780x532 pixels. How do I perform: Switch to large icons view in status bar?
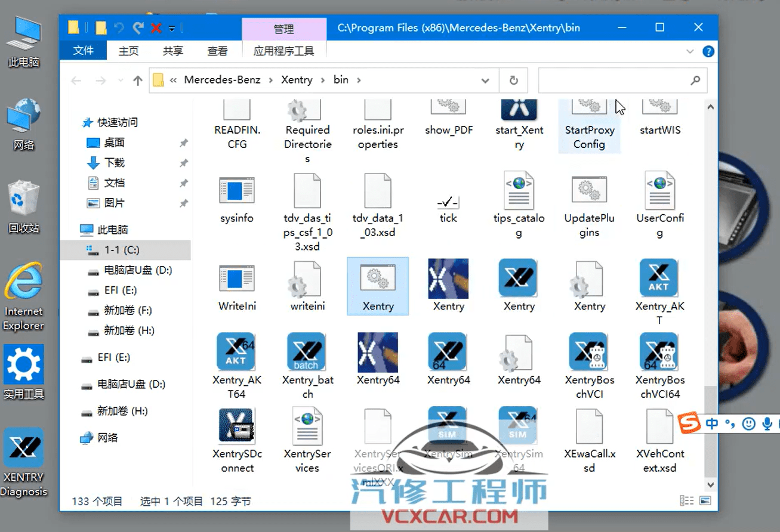click(705, 501)
